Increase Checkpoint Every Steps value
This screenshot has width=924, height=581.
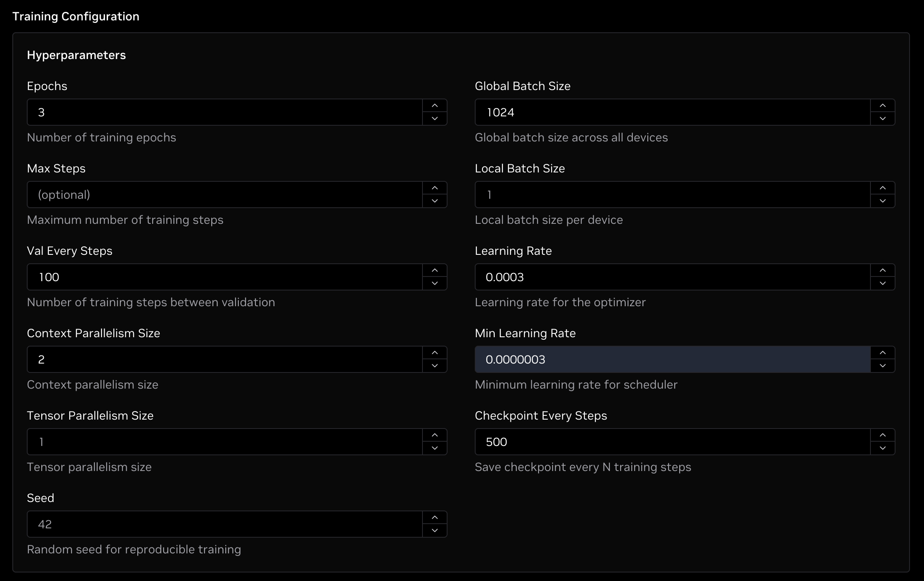(x=882, y=435)
